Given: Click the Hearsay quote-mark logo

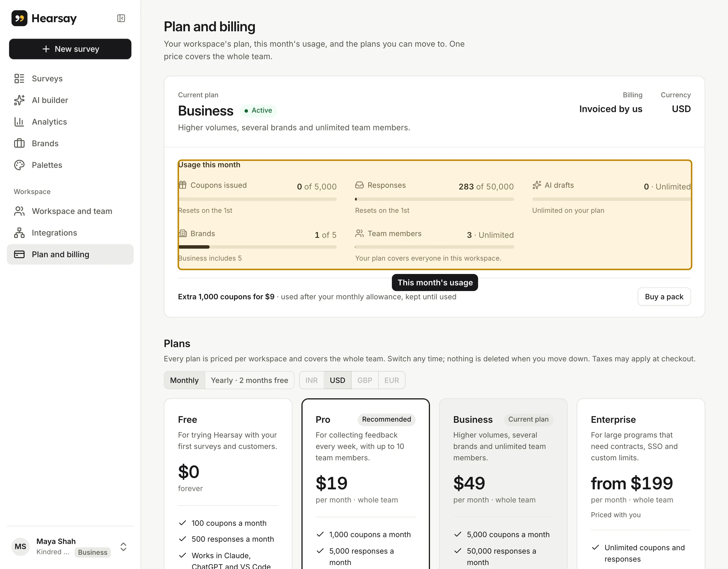Looking at the screenshot, I should (x=19, y=18).
